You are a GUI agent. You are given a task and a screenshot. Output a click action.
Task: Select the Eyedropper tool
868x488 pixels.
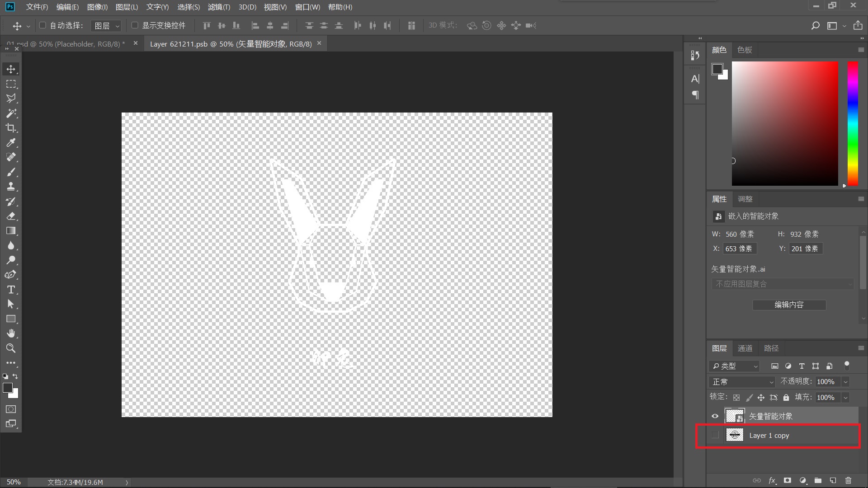click(x=11, y=143)
